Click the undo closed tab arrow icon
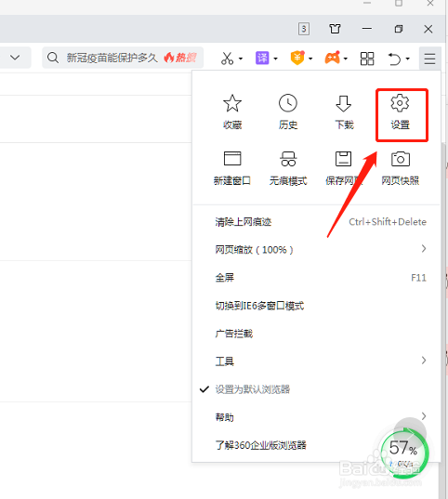The height and width of the screenshot is (499, 448). click(x=394, y=59)
